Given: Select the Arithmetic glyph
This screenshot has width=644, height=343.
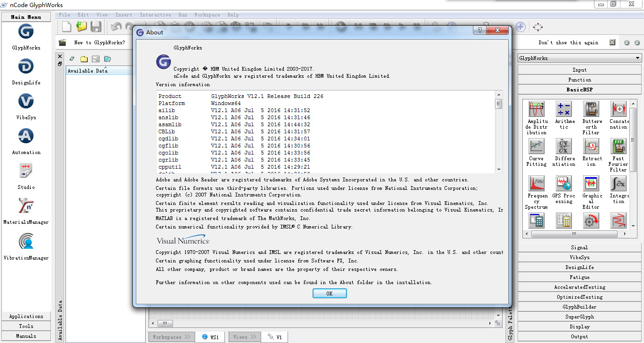Looking at the screenshot, I should click(x=564, y=109).
